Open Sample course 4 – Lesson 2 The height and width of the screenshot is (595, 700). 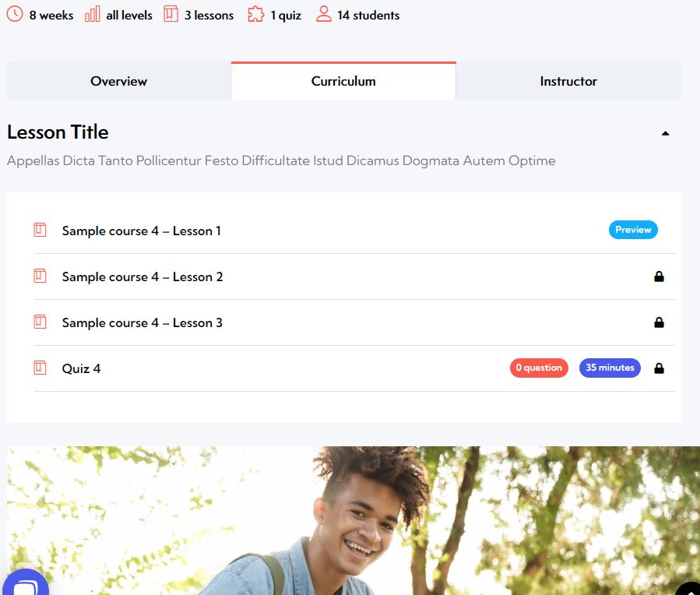click(x=142, y=276)
